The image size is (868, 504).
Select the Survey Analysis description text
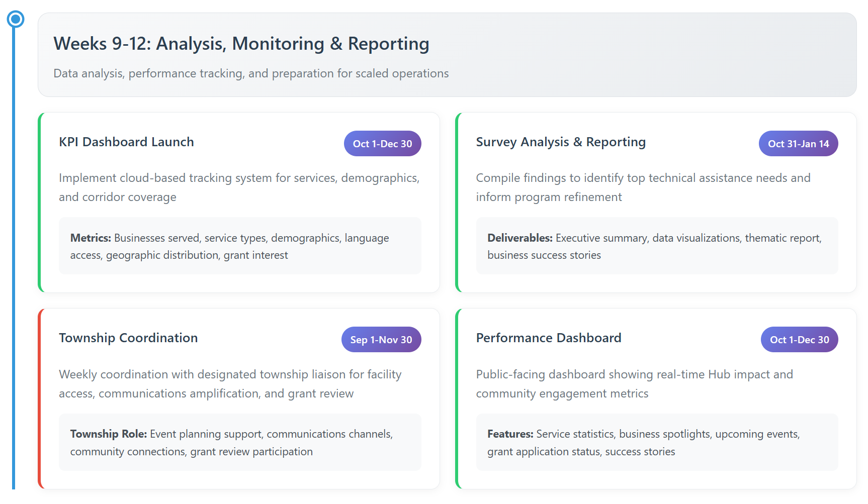643,187
